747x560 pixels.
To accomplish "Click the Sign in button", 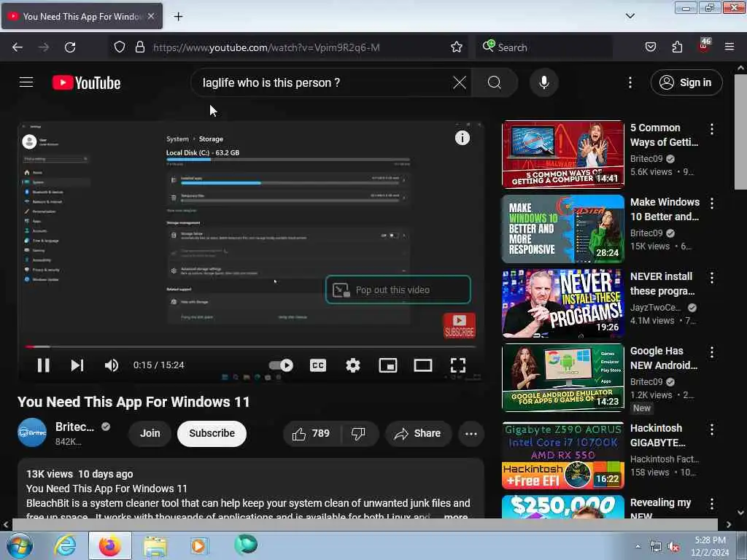I will pyautogui.click(x=686, y=83).
